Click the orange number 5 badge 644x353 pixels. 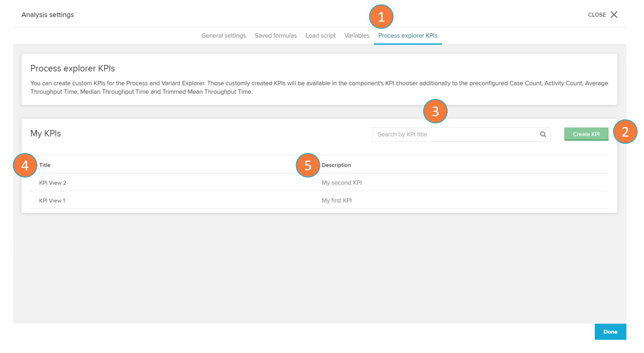[x=308, y=165]
